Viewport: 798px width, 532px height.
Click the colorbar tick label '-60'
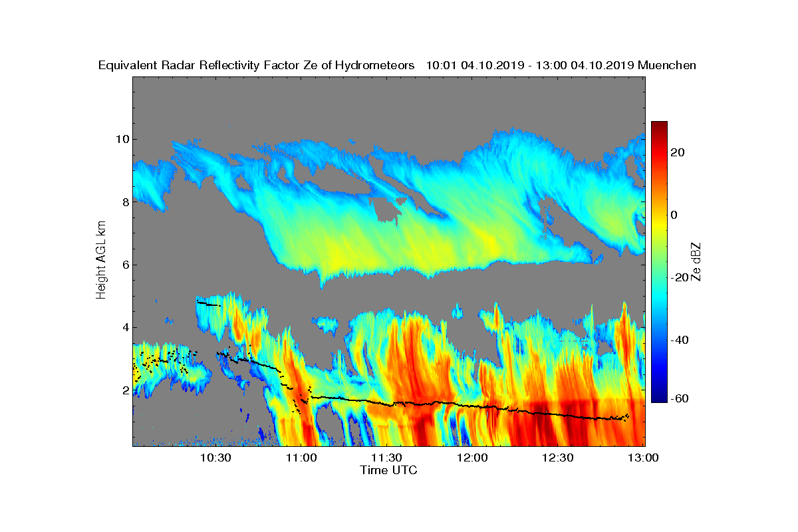(x=680, y=398)
